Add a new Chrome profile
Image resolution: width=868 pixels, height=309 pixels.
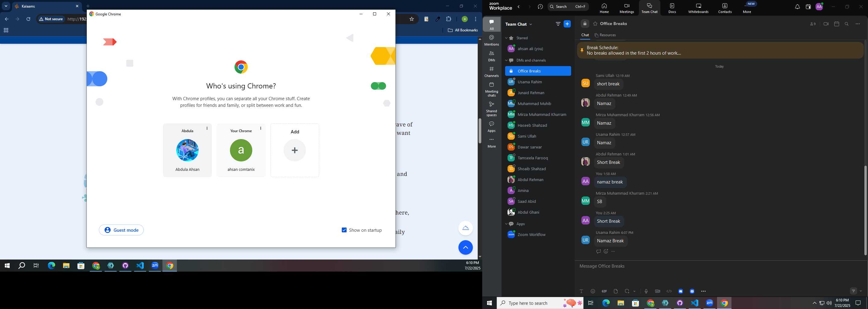point(294,150)
